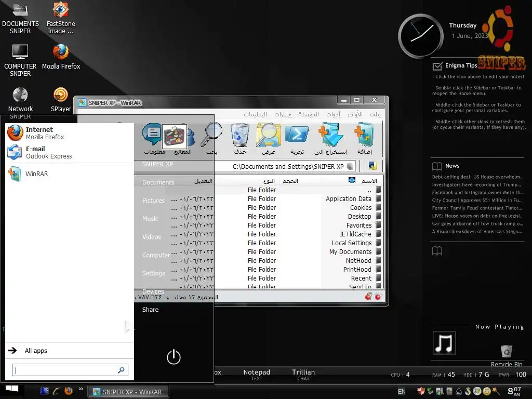Click the SNIPER XP - WinRAR taskbar button
Viewport: 532px width, 399px height.
128,392
